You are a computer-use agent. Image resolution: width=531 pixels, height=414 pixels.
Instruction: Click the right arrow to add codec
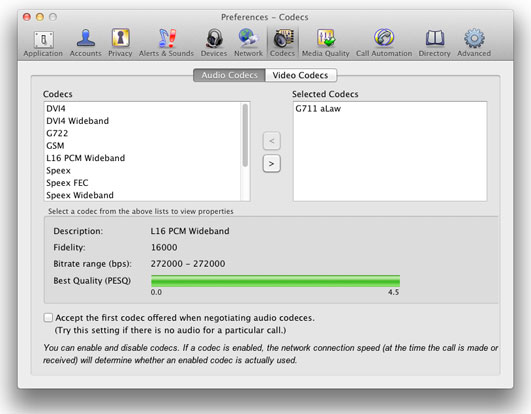272,164
